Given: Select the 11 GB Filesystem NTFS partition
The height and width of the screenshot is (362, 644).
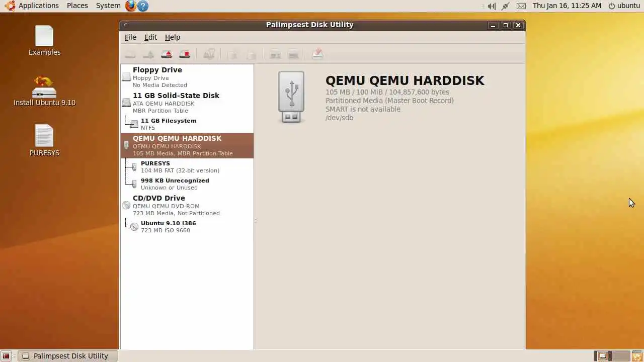Looking at the screenshot, I should (187, 124).
